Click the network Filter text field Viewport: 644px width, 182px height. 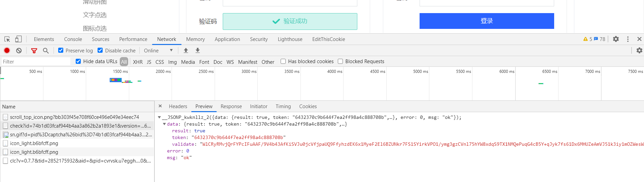click(35, 62)
